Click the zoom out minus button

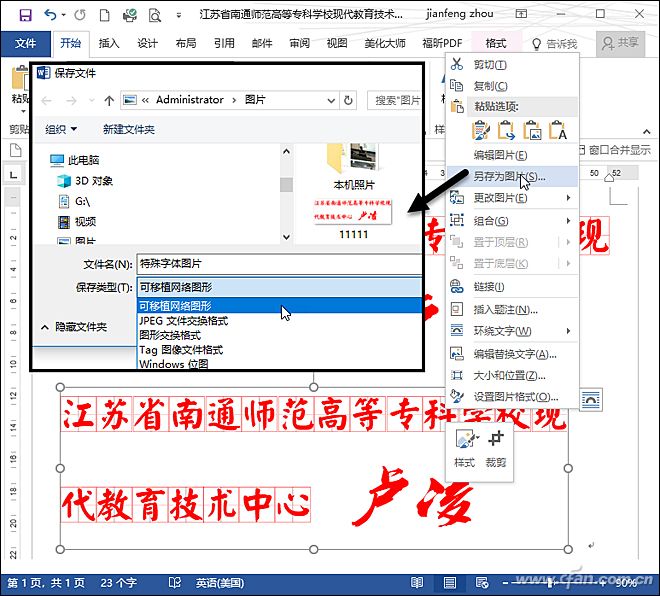pos(505,583)
